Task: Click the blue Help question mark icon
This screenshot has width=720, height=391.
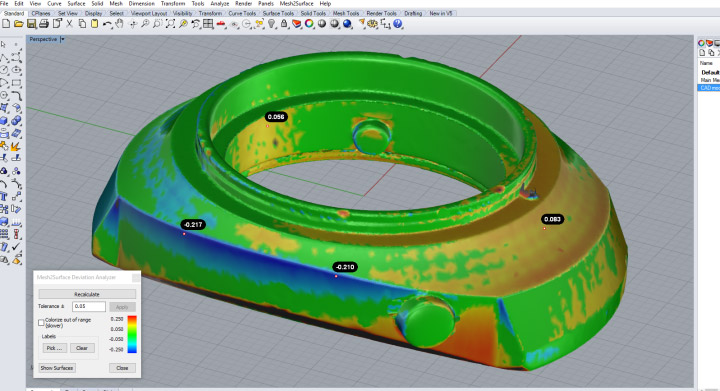Action: pyautogui.click(x=398, y=24)
